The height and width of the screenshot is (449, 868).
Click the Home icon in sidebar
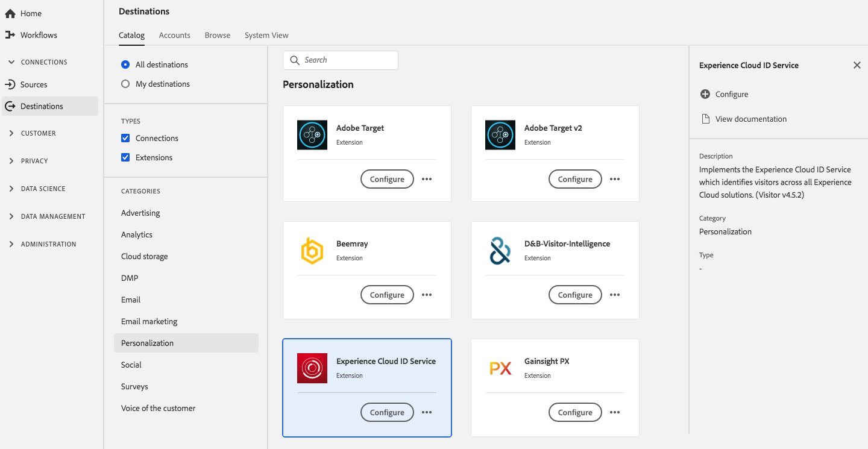[x=10, y=13]
